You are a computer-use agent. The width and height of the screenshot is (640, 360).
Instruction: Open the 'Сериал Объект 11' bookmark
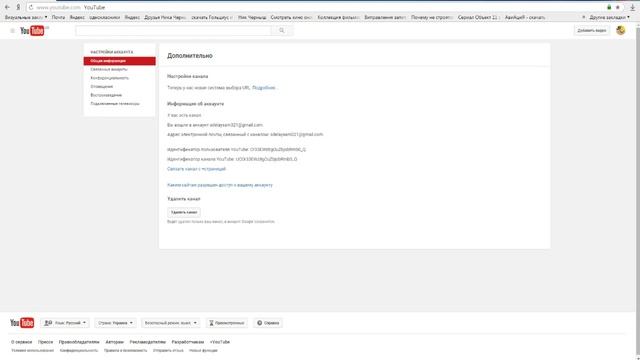click(478, 18)
